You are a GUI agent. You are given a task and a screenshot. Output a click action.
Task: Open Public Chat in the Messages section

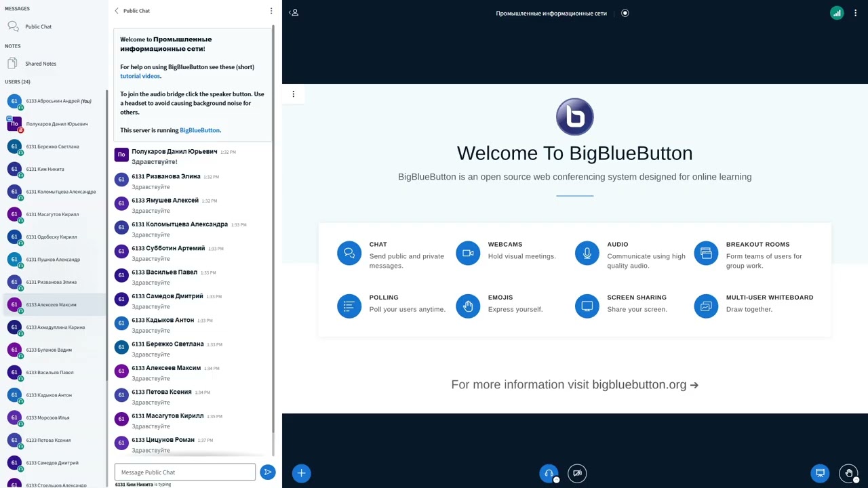point(38,26)
